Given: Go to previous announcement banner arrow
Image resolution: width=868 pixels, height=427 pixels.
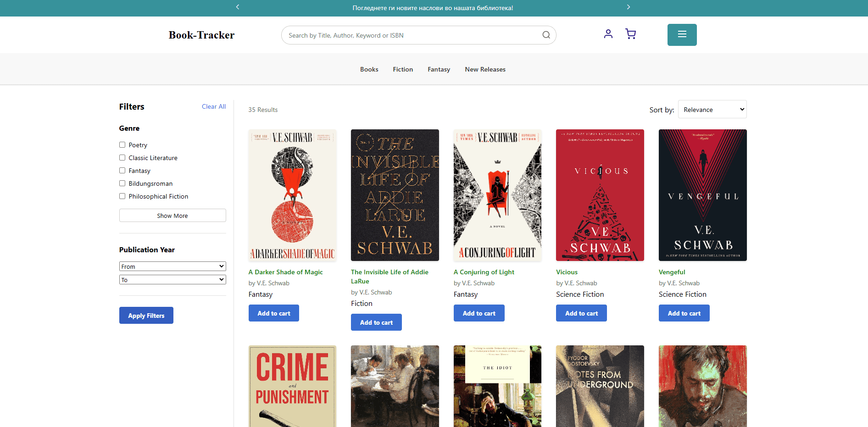Looking at the screenshot, I should [238, 7].
